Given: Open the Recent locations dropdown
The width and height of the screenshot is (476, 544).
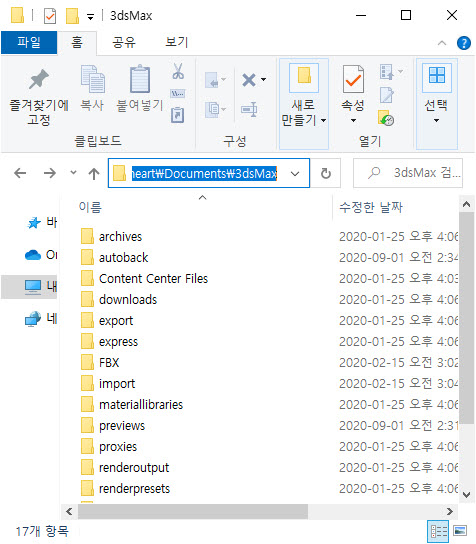Looking at the screenshot, I should [x=73, y=172].
